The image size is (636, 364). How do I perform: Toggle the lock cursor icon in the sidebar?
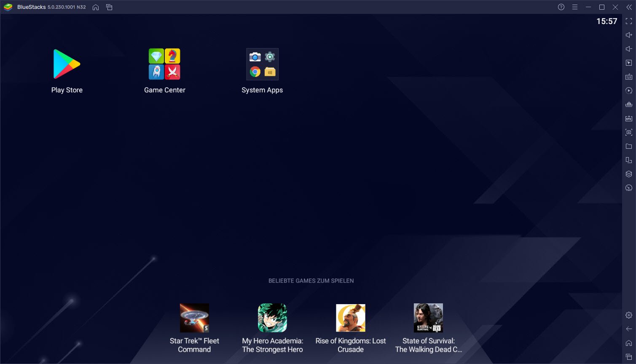pyautogui.click(x=629, y=63)
